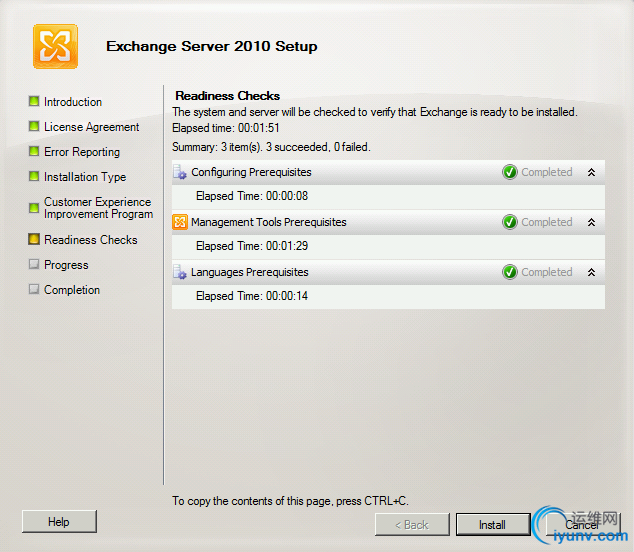Click the Configuring Prerequisites header text
The width and height of the screenshot is (634, 552).
251,172
